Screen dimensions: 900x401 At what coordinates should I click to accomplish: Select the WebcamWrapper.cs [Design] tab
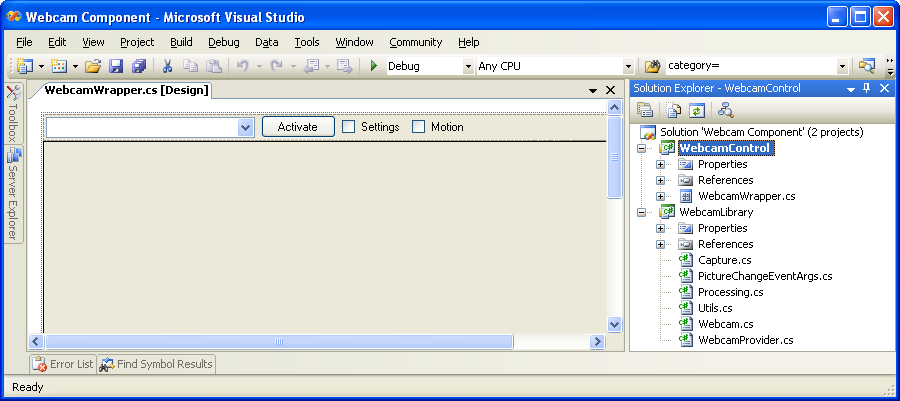click(126, 90)
